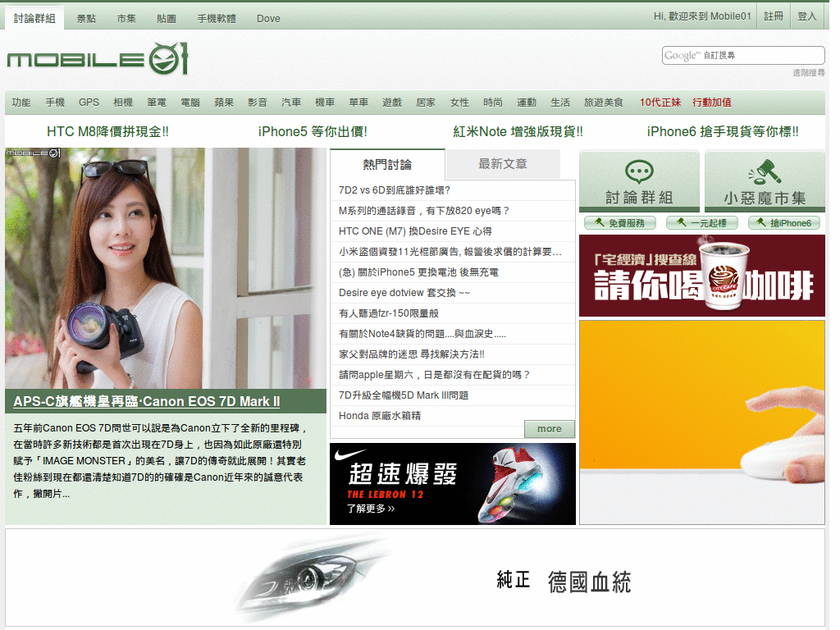840x630 pixels.
Task: Open the red 10代正妹 link
Action: 660,103
